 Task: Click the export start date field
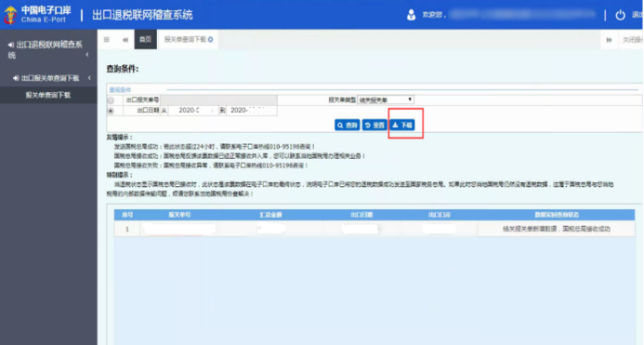point(193,111)
